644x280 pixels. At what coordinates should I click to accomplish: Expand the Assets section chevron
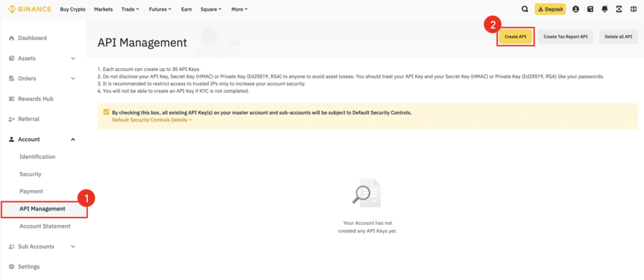[73, 59]
